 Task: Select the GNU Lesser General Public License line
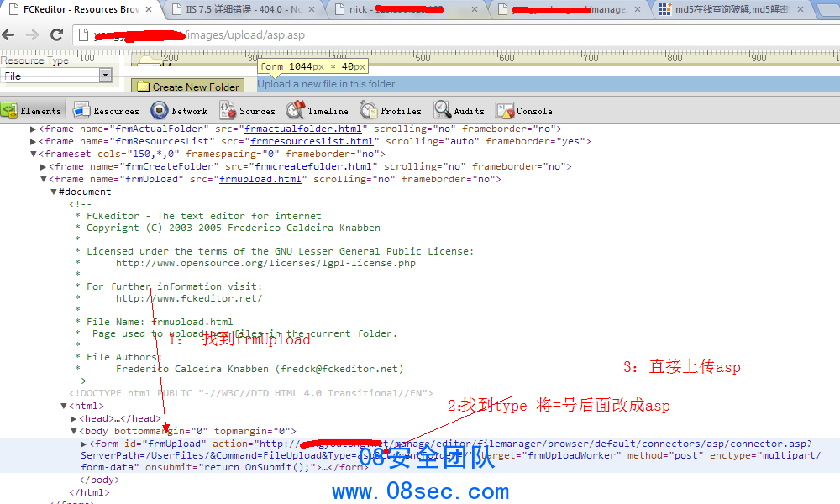pyautogui.click(x=281, y=251)
